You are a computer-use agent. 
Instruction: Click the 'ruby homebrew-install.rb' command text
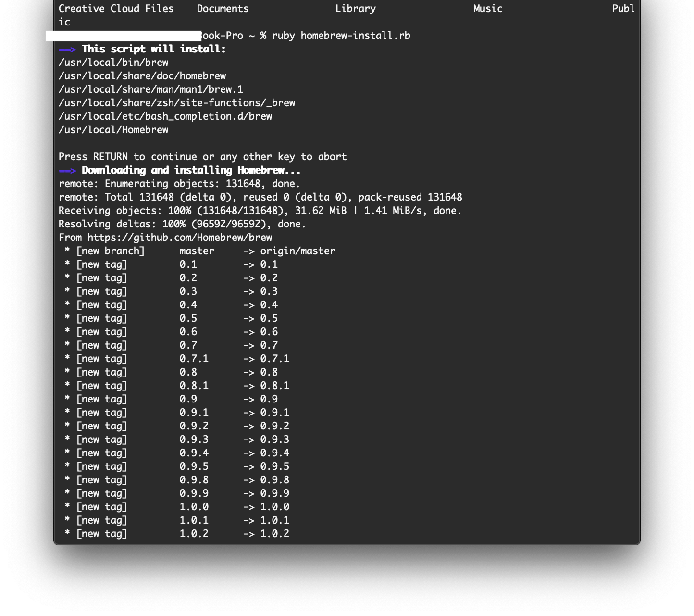(x=341, y=36)
